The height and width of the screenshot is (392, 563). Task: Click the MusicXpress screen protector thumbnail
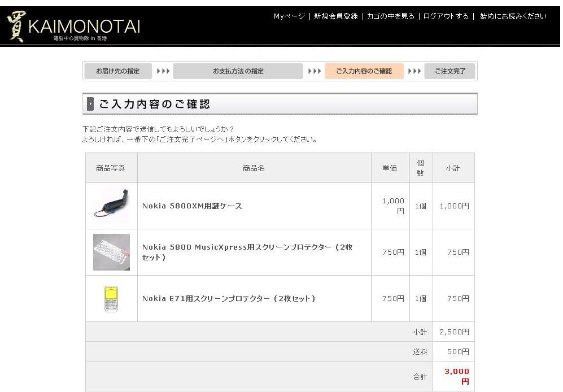point(111,252)
